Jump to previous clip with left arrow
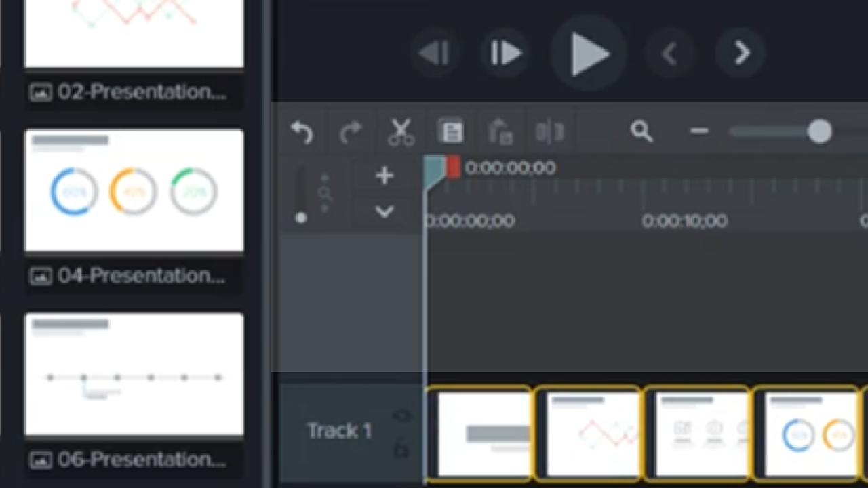This screenshot has height=488, width=868. [x=670, y=54]
